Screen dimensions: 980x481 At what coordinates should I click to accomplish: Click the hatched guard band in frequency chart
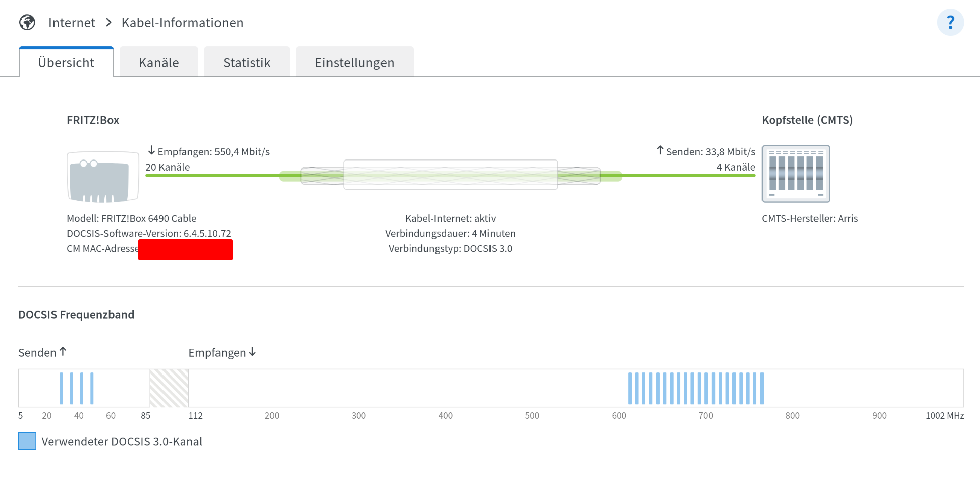[169, 388]
